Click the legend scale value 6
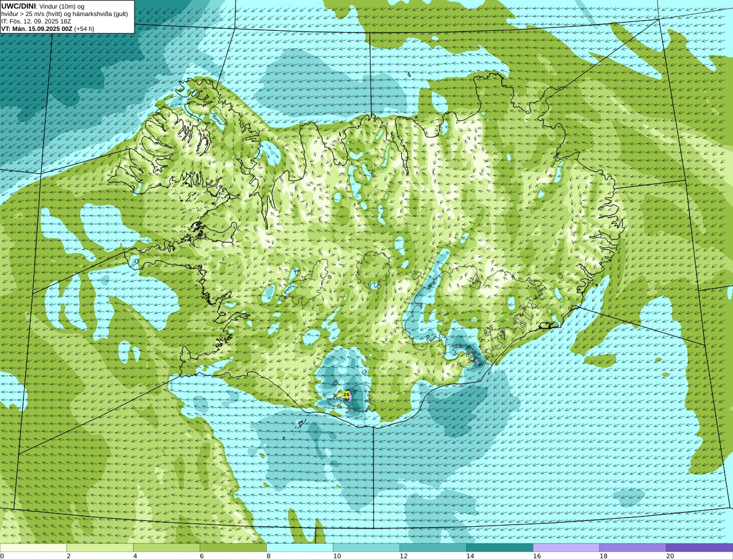Viewport: 733px width, 560px height. click(202, 556)
